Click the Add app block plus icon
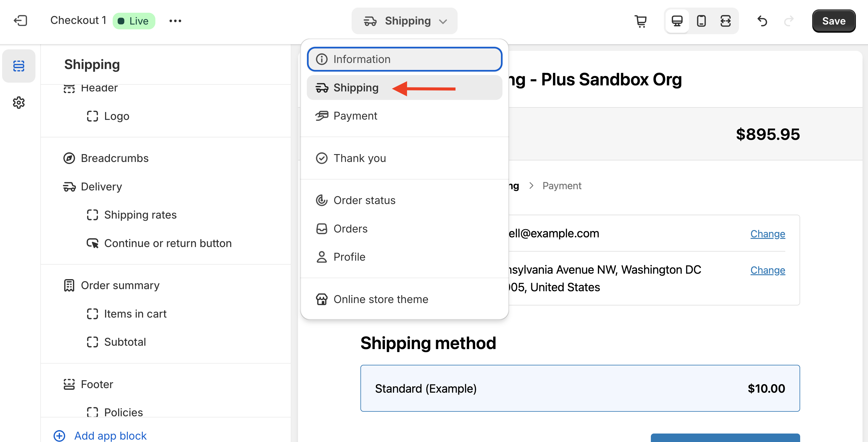This screenshot has height=442, width=868. tap(59, 436)
